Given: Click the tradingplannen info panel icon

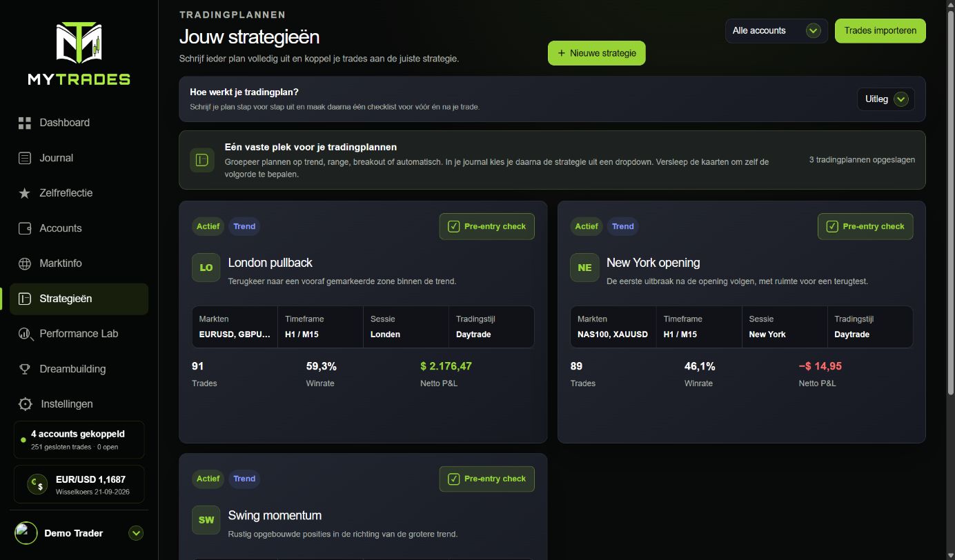Looking at the screenshot, I should coord(202,160).
